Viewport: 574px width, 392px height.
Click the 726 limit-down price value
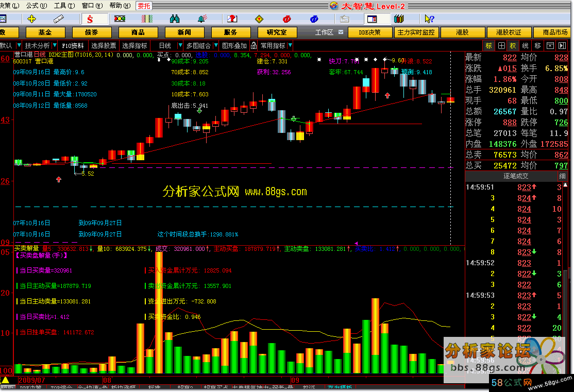pos(561,122)
